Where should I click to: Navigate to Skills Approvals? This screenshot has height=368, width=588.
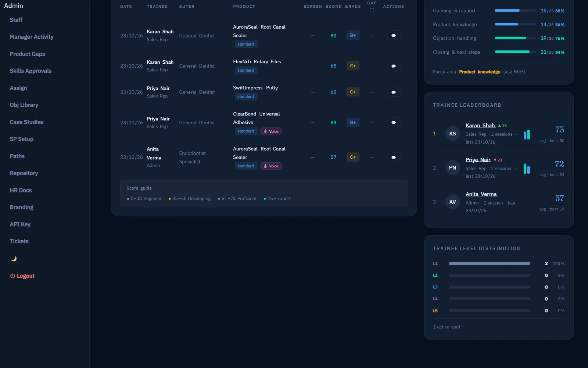click(x=31, y=71)
